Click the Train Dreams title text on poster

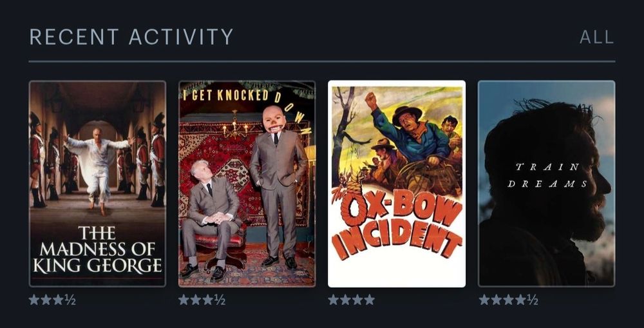(x=547, y=175)
